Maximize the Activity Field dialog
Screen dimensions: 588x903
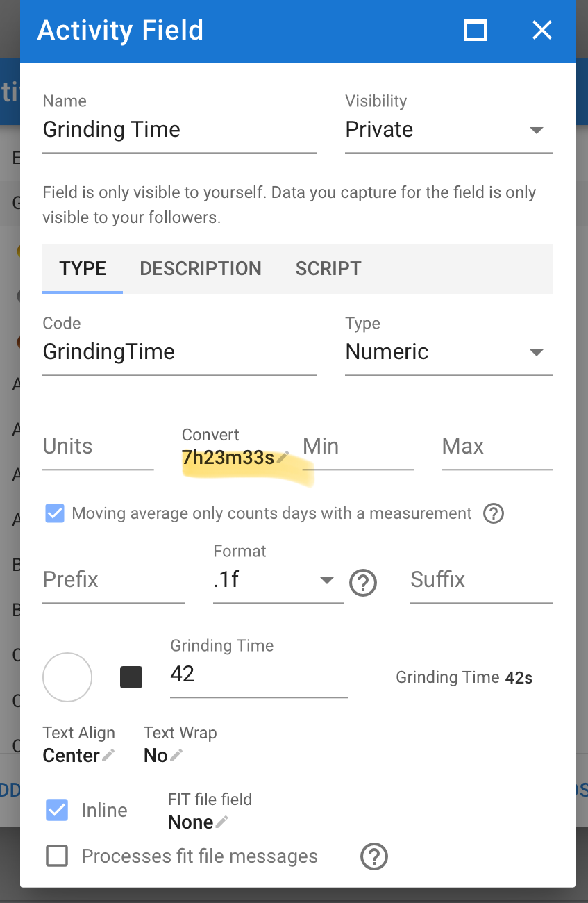[x=476, y=31]
